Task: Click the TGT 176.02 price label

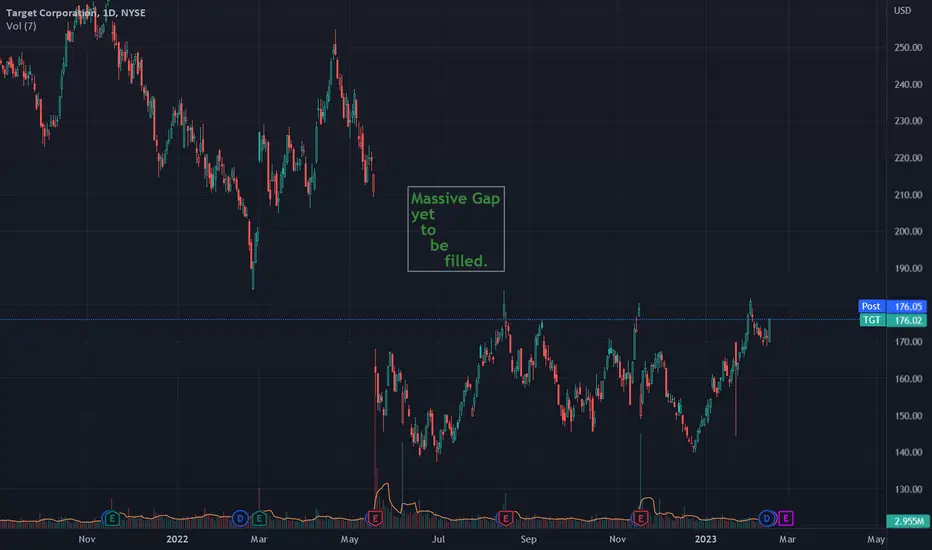Action: pos(892,320)
